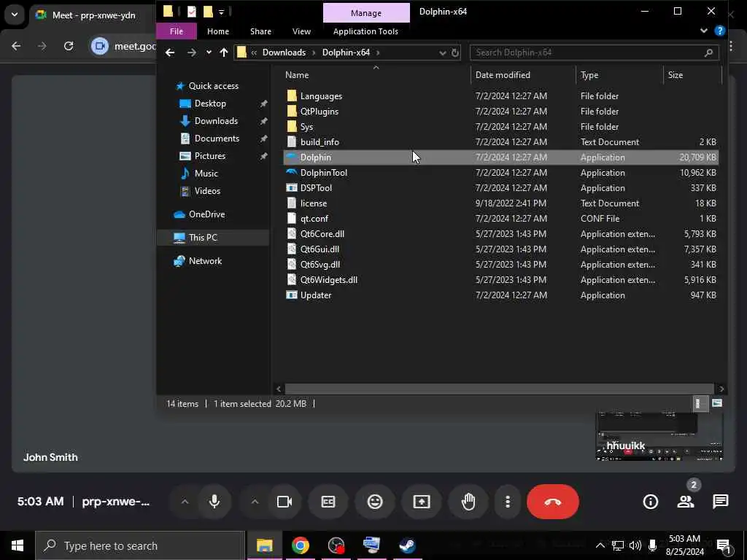Toggle the camera in Meet
The width and height of the screenshot is (747, 560).
[285, 502]
